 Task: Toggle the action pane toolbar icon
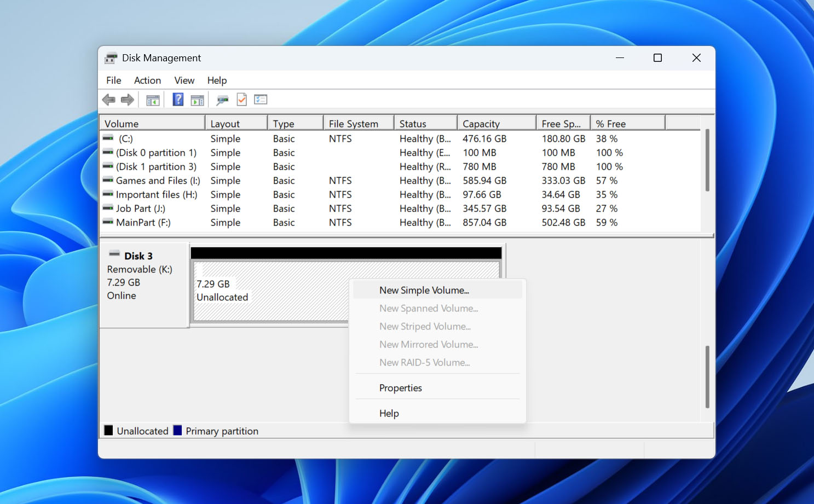[197, 100]
